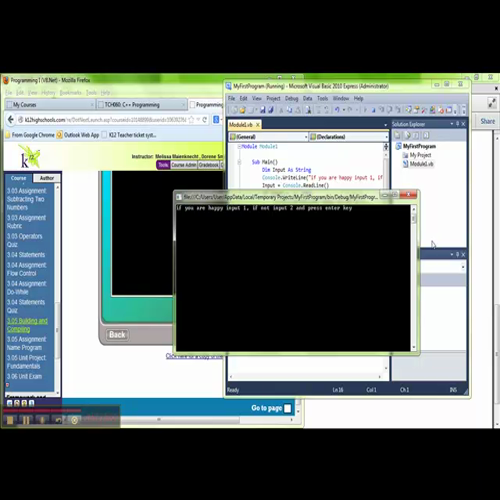Select Author tab in course sidebar
This screenshot has height=500, width=500.
(x=47, y=178)
